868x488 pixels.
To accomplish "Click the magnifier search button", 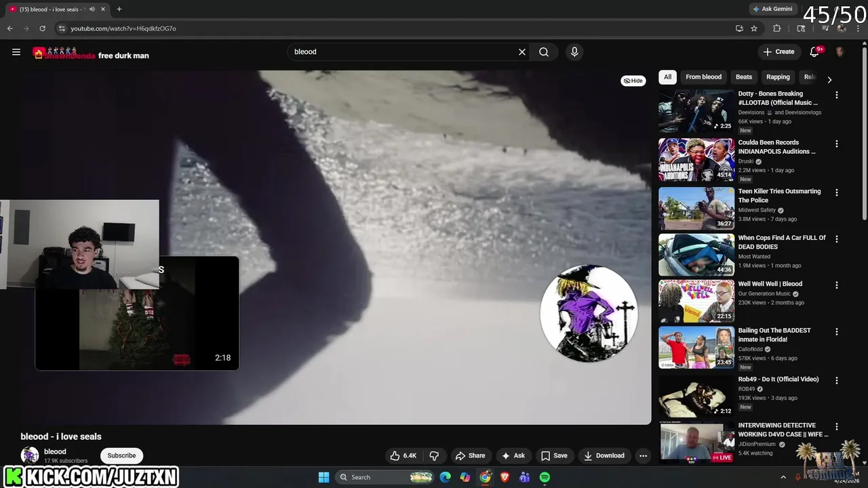I will click(x=544, y=52).
